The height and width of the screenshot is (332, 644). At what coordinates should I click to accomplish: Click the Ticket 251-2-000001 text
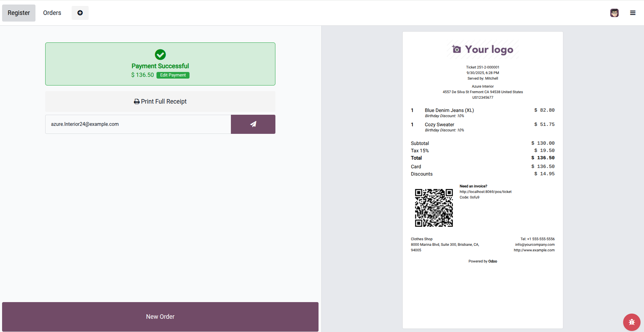click(483, 67)
